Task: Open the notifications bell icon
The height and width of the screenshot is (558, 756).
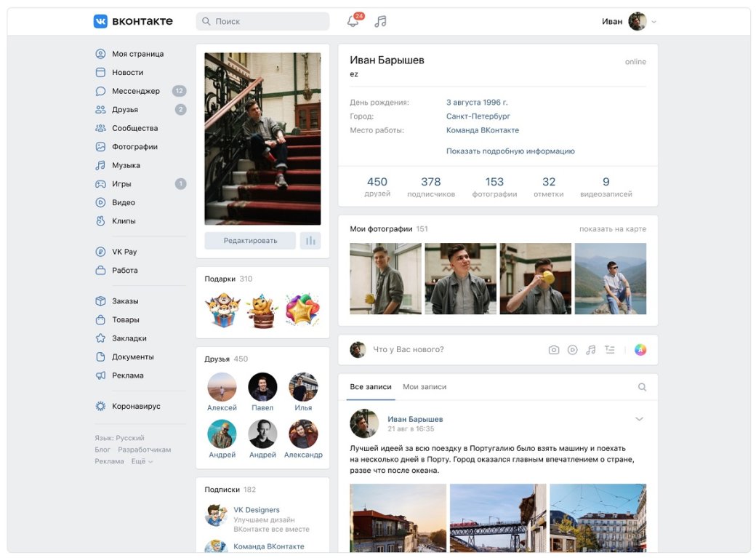Action: coord(353,21)
